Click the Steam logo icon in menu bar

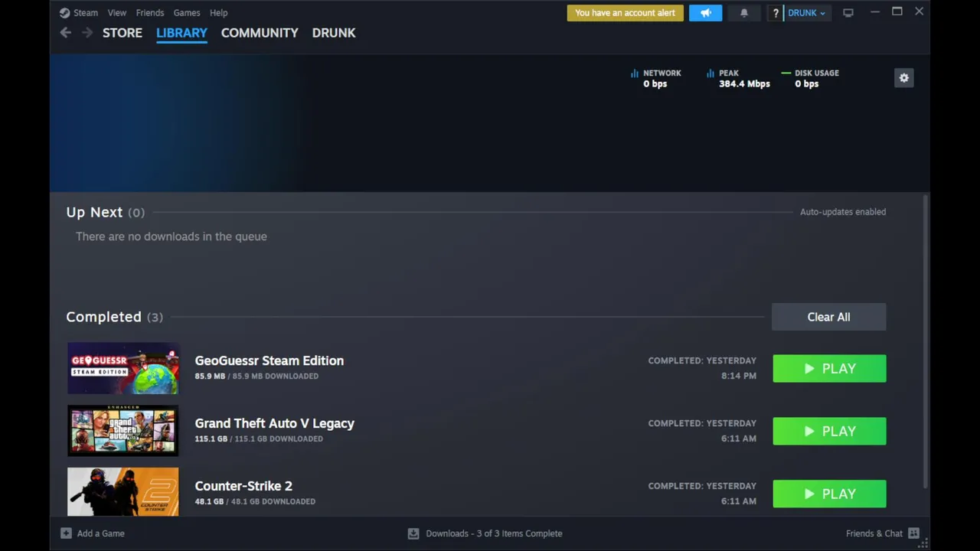[65, 13]
